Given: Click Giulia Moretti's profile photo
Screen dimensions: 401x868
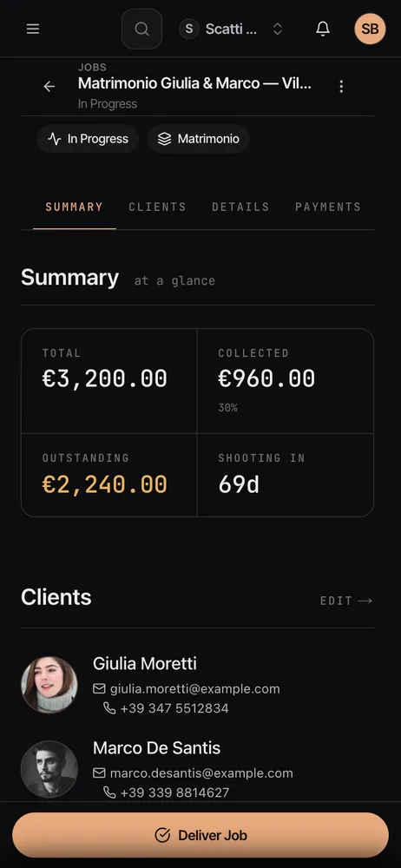Looking at the screenshot, I should [49, 685].
